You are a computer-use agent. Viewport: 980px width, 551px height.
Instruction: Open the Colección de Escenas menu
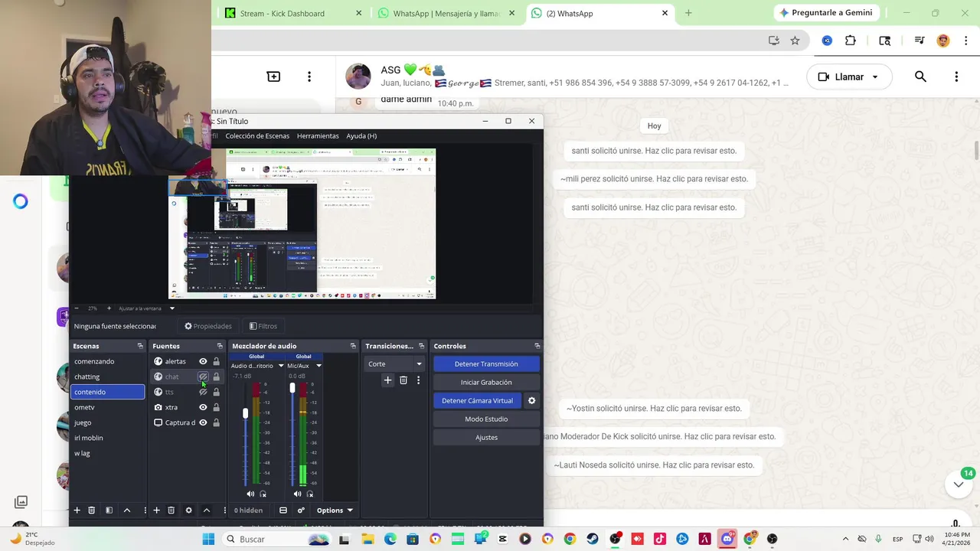click(257, 135)
